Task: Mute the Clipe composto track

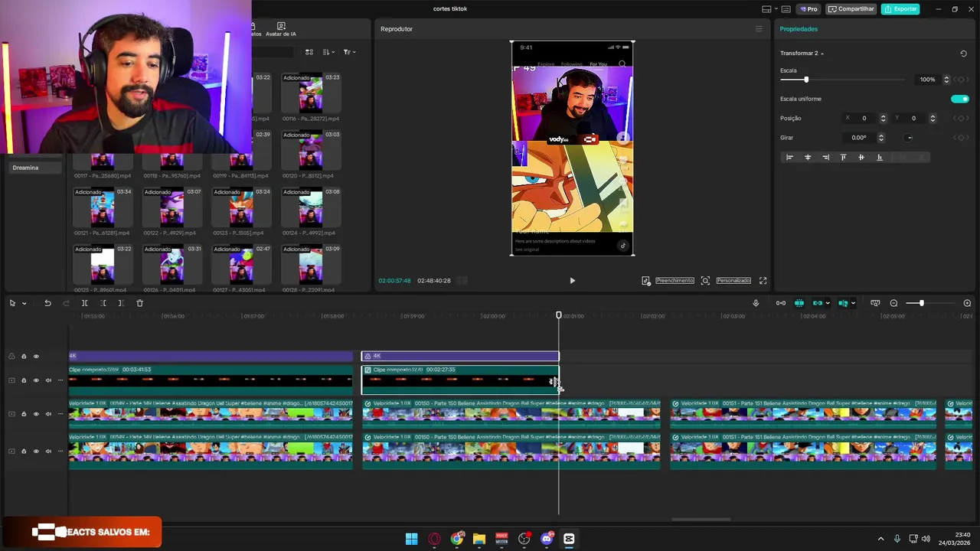Action: tap(48, 380)
